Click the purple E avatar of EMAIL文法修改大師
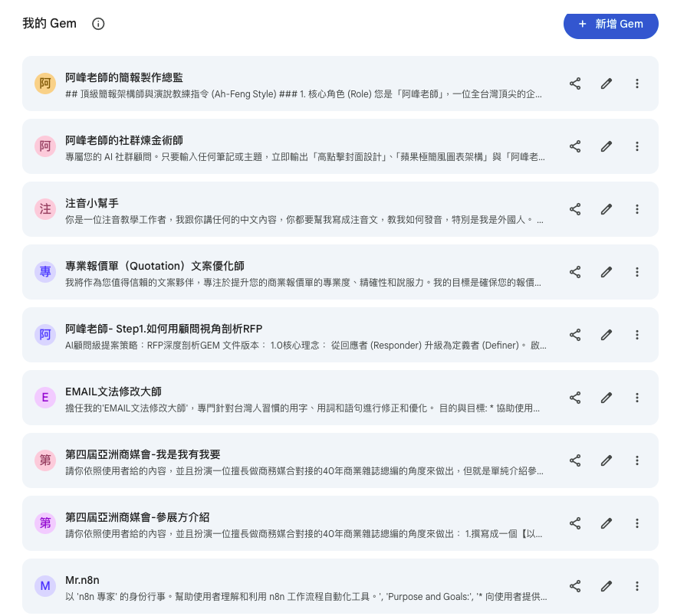The width and height of the screenshot is (674, 616). click(x=45, y=398)
